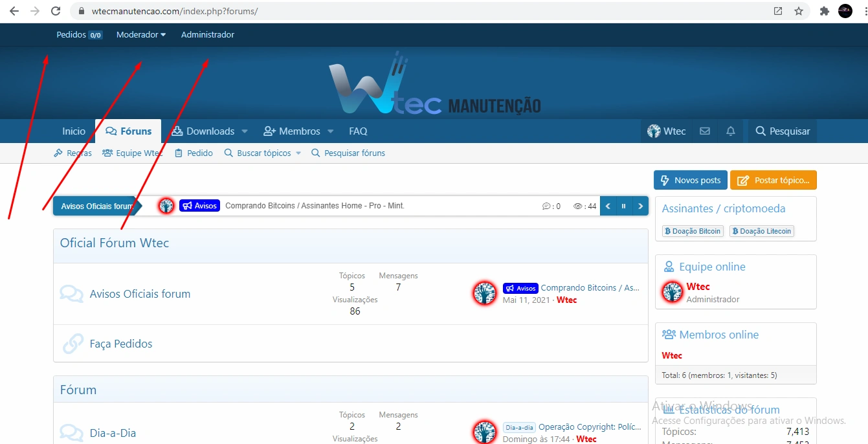Viewport: 868px width, 444px height.
Task: Expand the Downloads menu arrow
Action: [245, 131]
